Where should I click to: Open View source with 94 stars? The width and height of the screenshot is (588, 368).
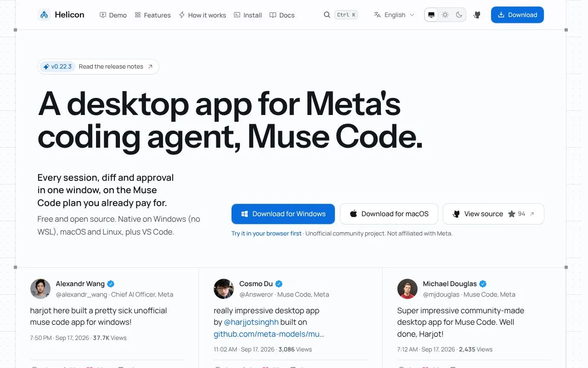[493, 214]
